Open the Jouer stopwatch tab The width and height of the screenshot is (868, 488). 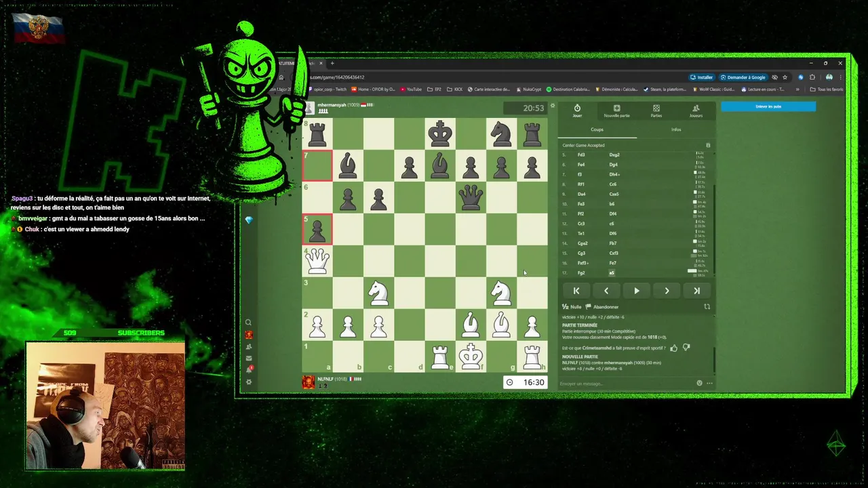pyautogui.click(x=577, y=110)
